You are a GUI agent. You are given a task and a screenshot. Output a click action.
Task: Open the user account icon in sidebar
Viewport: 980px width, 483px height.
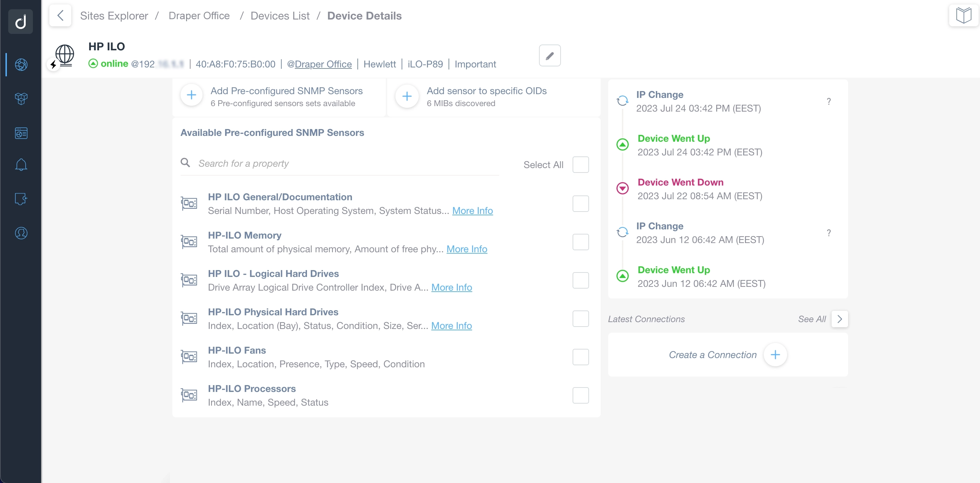pos(21,233)
